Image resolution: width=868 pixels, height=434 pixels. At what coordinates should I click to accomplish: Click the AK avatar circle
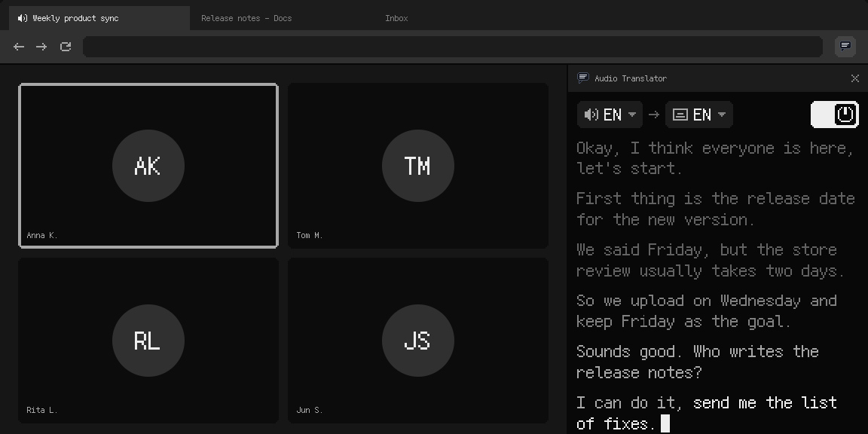(148, 166)
